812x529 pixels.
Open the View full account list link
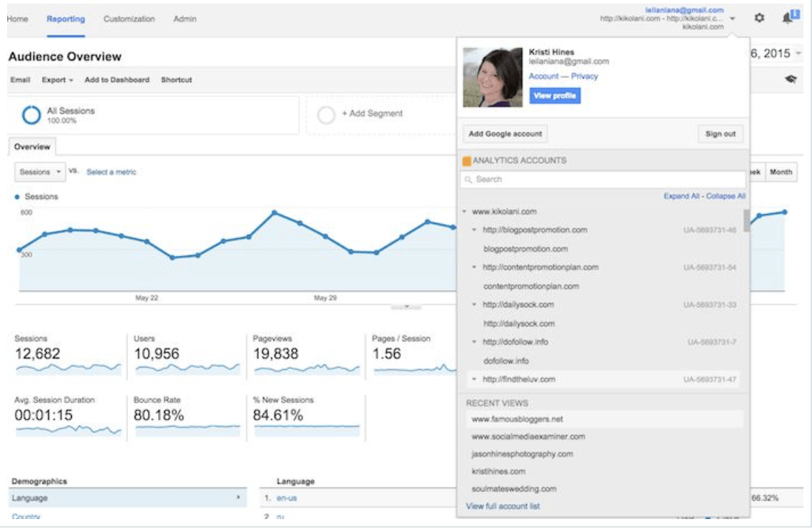tap(503, 506)
